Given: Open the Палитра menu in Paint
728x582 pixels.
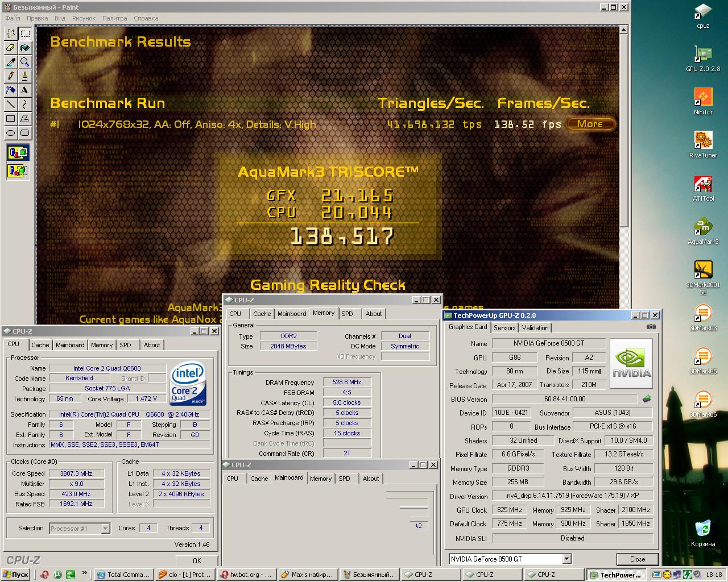Looking at the screenshot, I should point(115,18).
